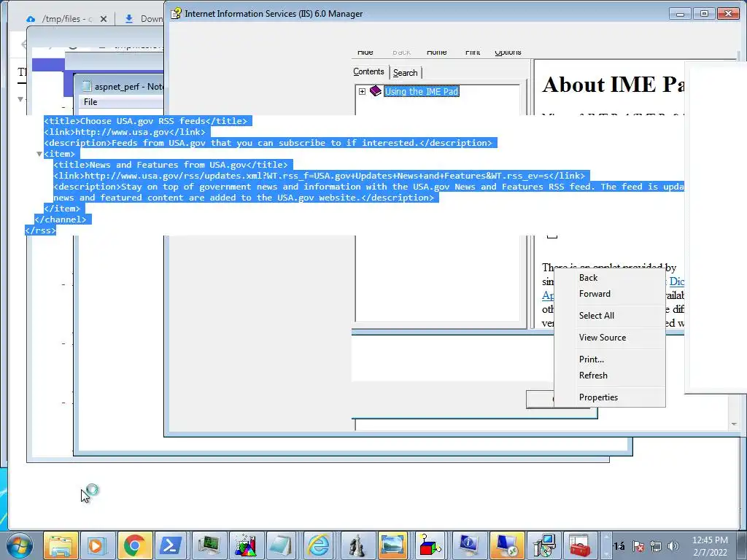Switch to the /tmp/files Chrome tab
This screenshot has height=560, width=747.
[x=66, y=19]
